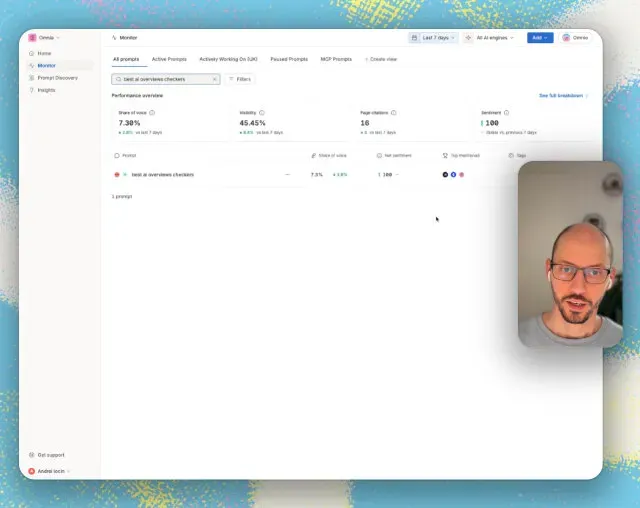
Task: Click the Sentiment 100 value
Action: click(492, 123)
